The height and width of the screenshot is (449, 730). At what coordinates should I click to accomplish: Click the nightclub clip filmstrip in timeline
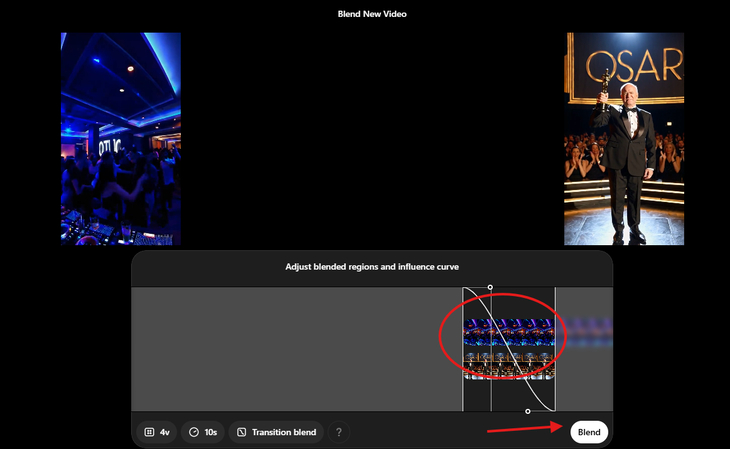click(x=509, y=332)
